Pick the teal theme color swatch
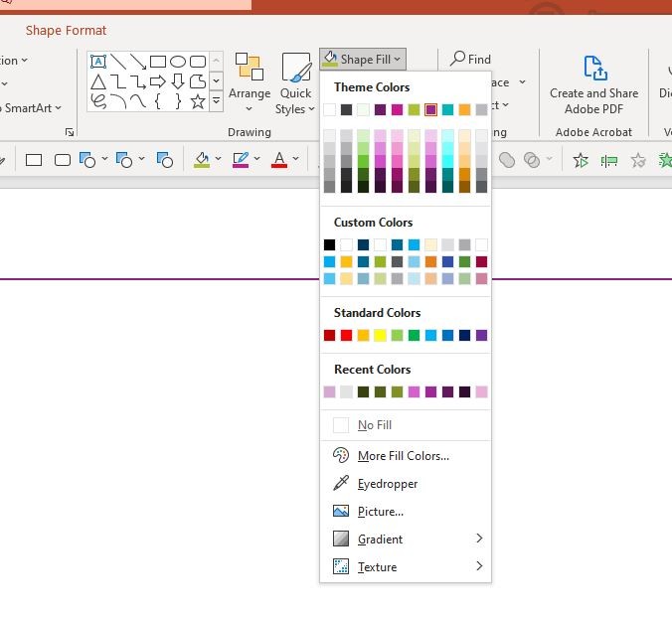672x618 pixels. [x=447, y=109]
